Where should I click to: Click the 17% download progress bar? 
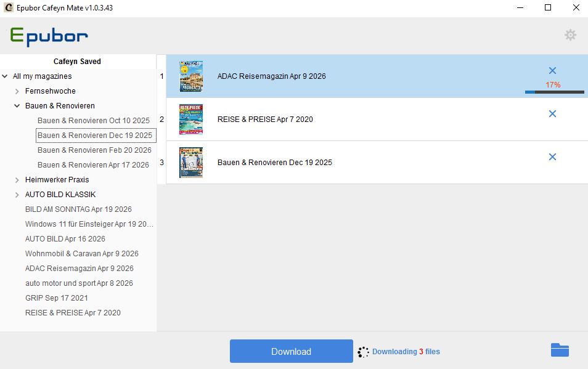click(x=554, y=92)
